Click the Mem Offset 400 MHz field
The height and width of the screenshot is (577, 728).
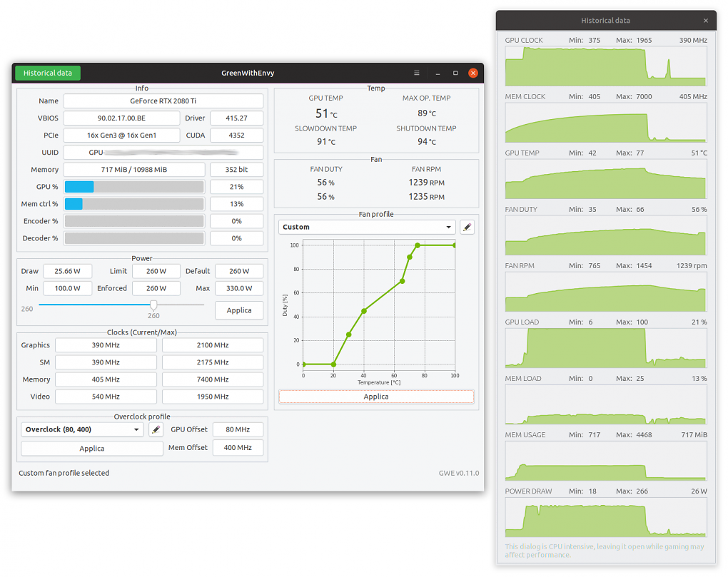pos(238,448)
